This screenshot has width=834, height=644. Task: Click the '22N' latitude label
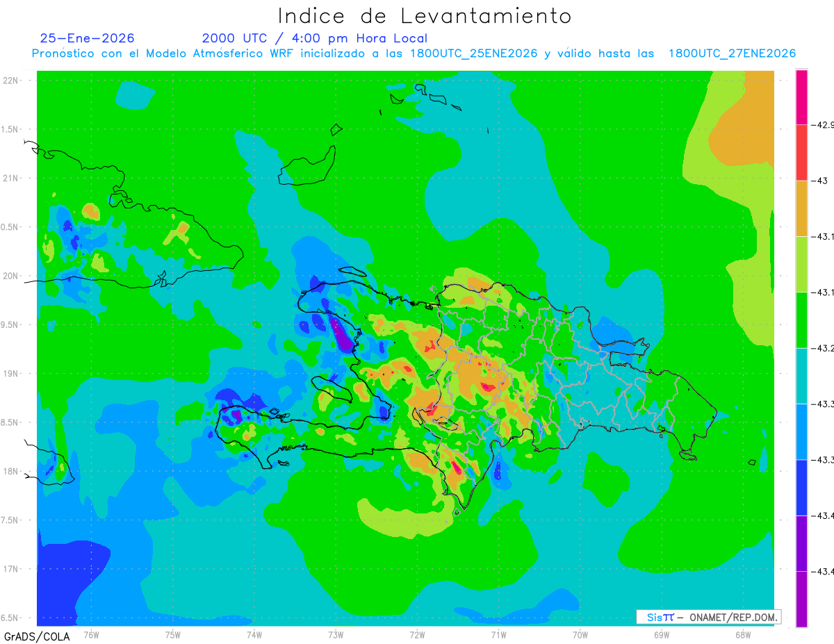pyautogui.click(x=11, y=81)
